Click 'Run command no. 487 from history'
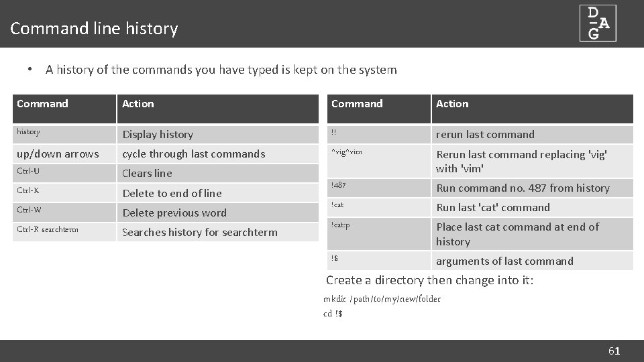Screen dimensions: 644x362 pyautogui.click(x=523, y=188)
